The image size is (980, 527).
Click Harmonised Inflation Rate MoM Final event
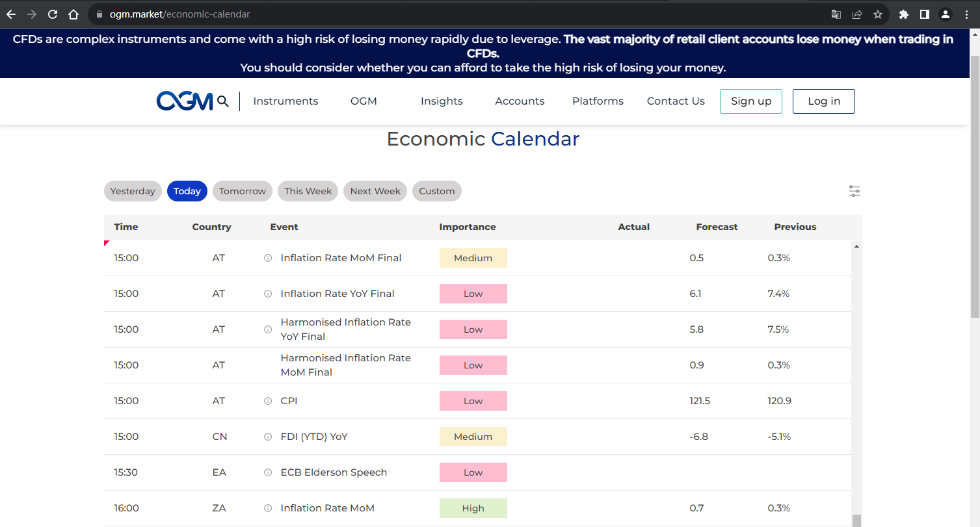click(346, 365)
